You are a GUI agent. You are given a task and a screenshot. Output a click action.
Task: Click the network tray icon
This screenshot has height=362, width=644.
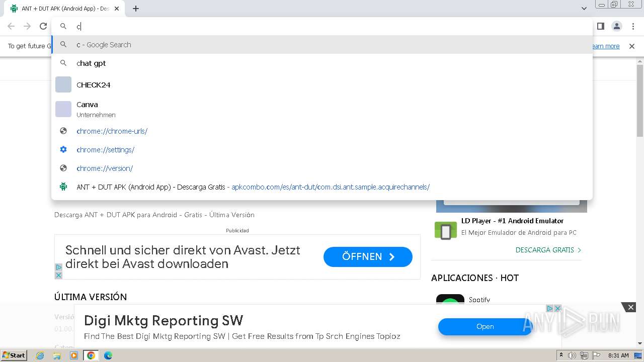tap(584, 355)
